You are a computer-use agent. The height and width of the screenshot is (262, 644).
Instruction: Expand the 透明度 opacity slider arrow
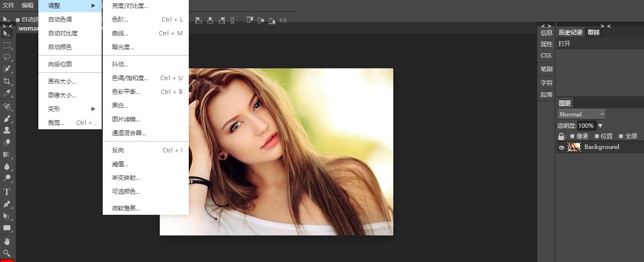click(600, 126)
